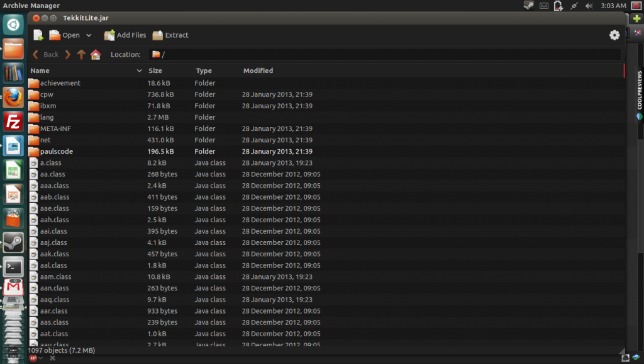Click the Add Files toolbar button

pyautogui.click(x=125, y=35)
